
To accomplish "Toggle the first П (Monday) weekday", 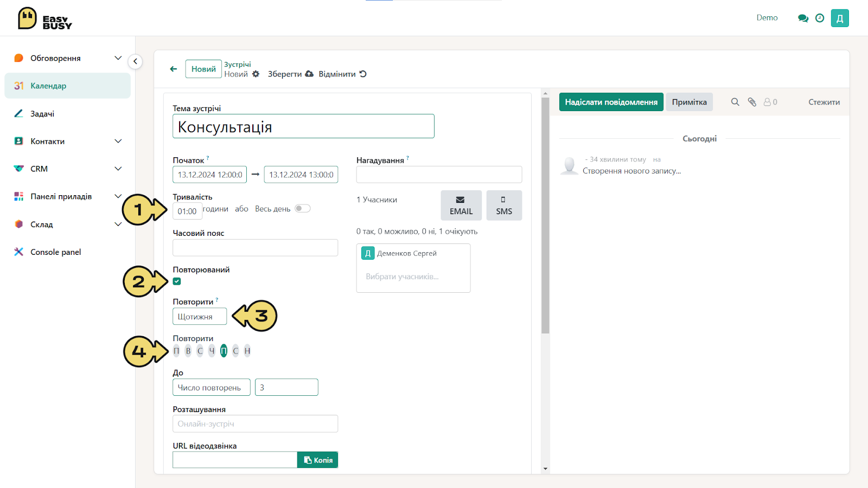I will click(x=176, y=351).
